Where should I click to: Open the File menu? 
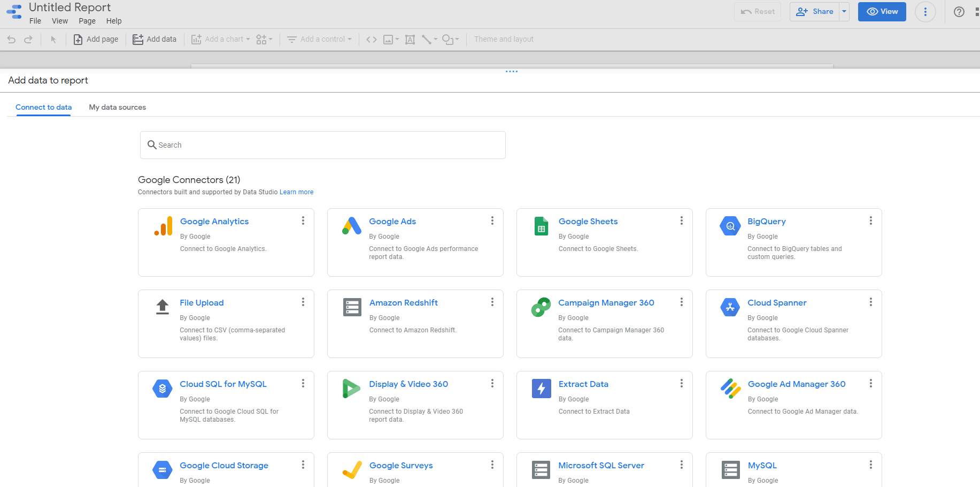[x=35, y=21]
